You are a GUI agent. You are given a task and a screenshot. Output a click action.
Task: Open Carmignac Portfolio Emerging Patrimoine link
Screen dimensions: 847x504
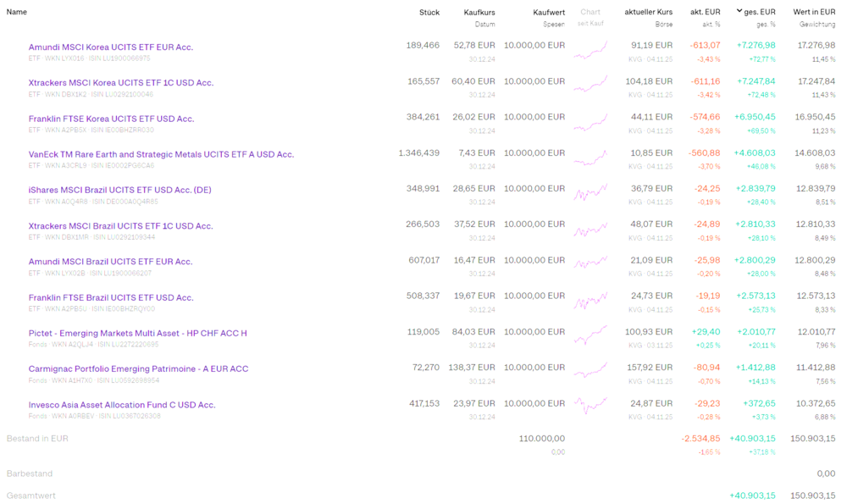(138, 369)
